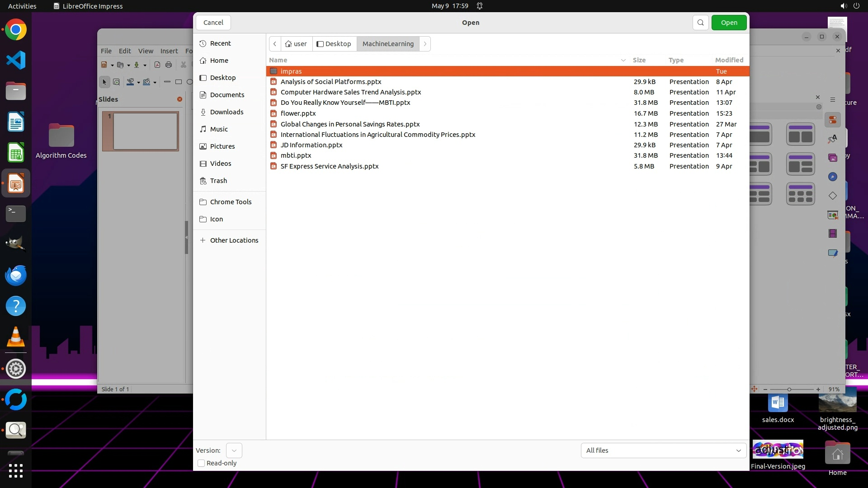Click the search icon in the Open dialog
Image resolution: width=868 pixels, height=488 pixels.
[x=700, y=23]
